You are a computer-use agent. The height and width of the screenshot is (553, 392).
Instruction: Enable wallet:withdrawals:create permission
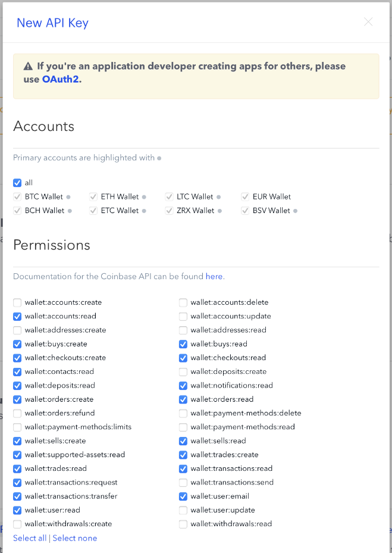(17, 524)
